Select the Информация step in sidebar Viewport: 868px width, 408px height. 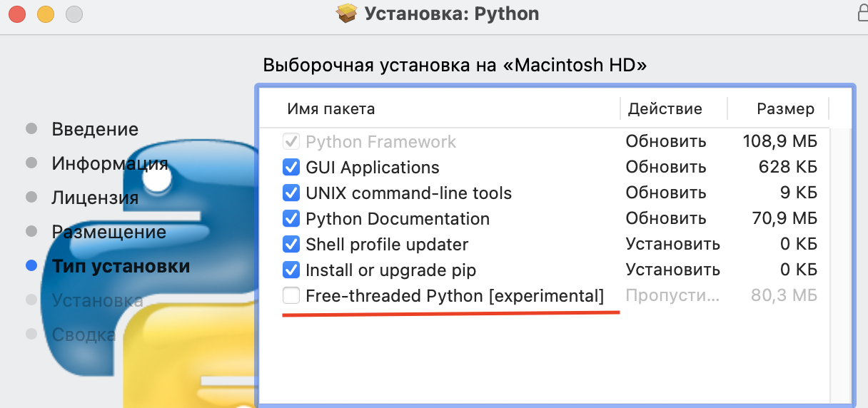click(x=110, y=164)
